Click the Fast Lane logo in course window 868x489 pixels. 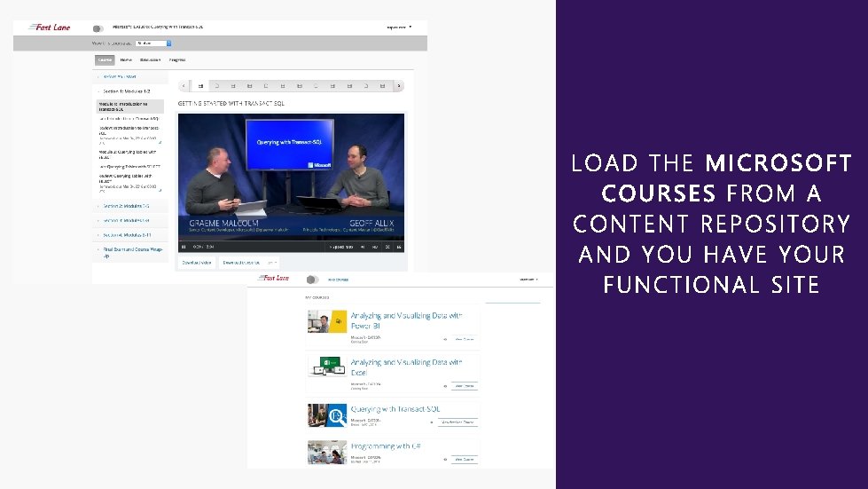(50, 28)
